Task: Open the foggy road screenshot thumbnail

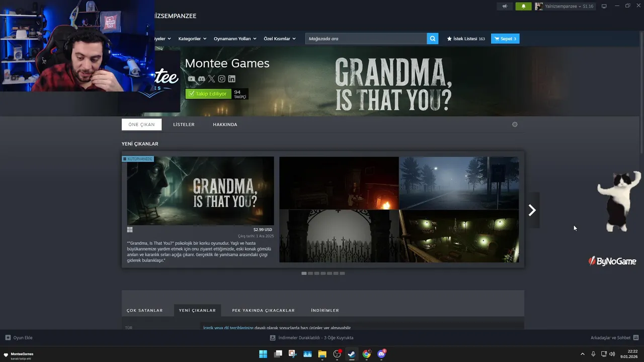Action: pyautogui.click(x=459, y=183)
